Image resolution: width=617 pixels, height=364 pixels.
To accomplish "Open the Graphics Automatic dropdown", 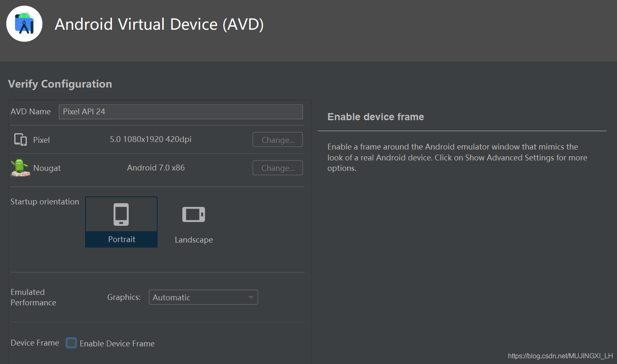I will point(203,297).
